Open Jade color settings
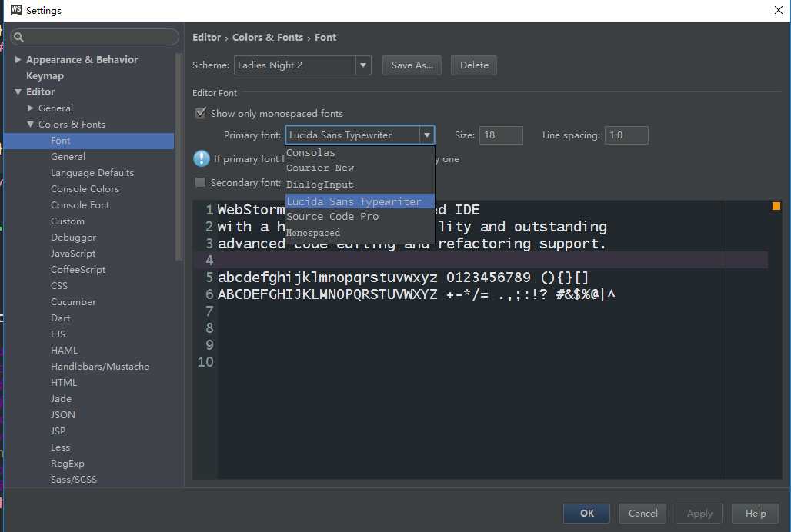 coord(61,398)
